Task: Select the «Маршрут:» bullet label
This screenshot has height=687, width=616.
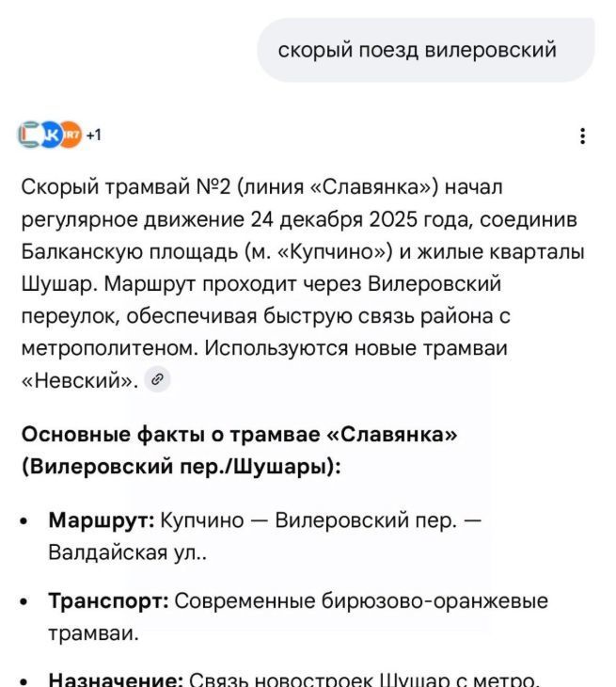Action: (x=101, y=520)
